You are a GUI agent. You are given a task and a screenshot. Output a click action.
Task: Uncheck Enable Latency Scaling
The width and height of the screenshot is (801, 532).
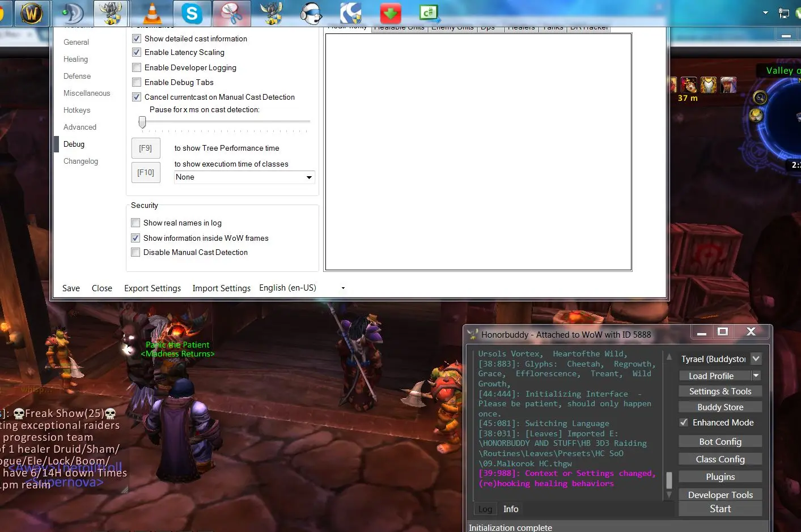[x=137, y=52]
